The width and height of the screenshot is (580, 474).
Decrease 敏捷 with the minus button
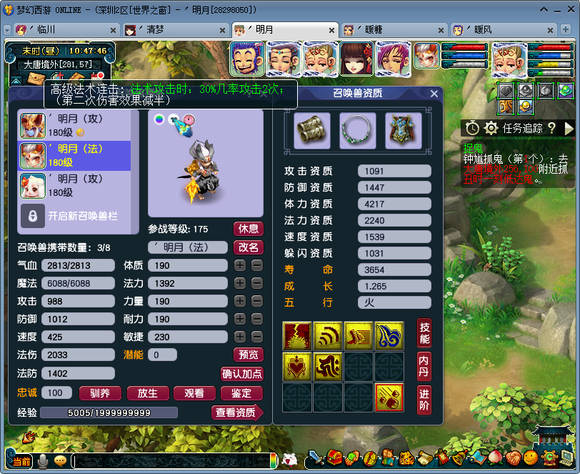257,337
